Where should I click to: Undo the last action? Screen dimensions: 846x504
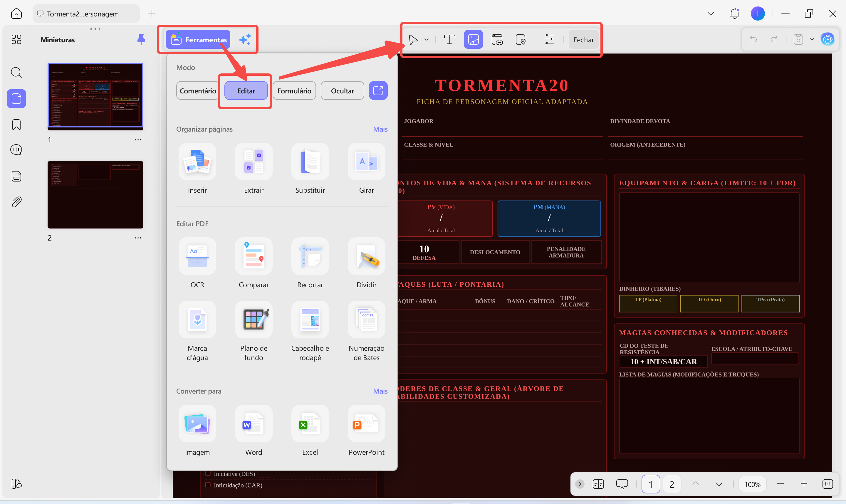tap(753, 39)
